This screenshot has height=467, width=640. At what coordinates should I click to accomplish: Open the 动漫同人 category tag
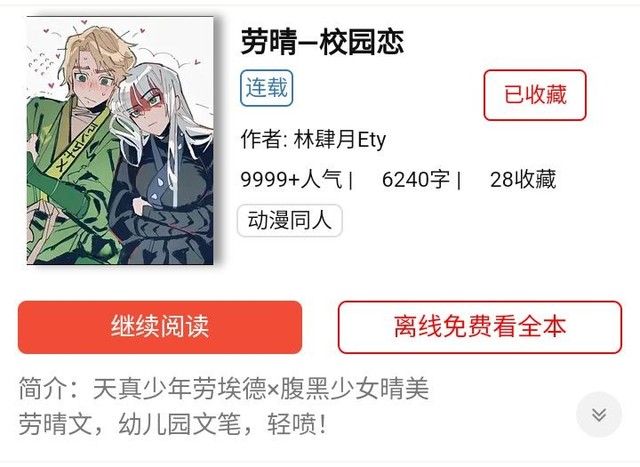[x=289, y=220]
